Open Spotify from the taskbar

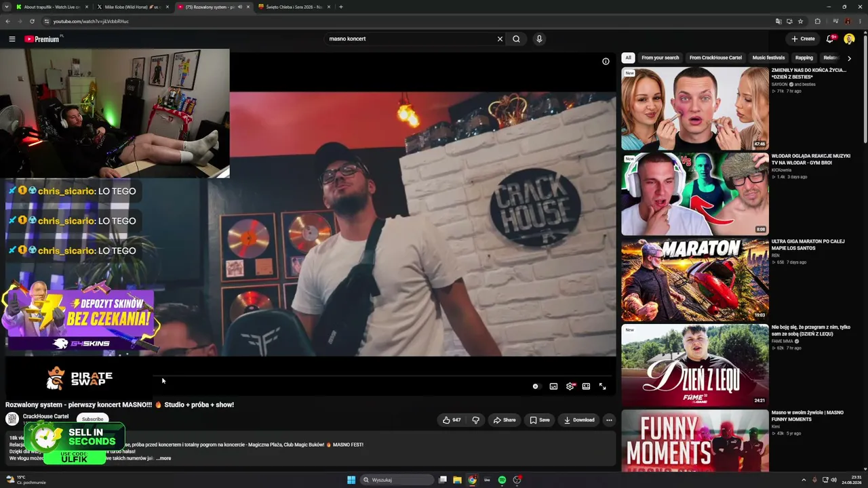[x=502, y=480]
